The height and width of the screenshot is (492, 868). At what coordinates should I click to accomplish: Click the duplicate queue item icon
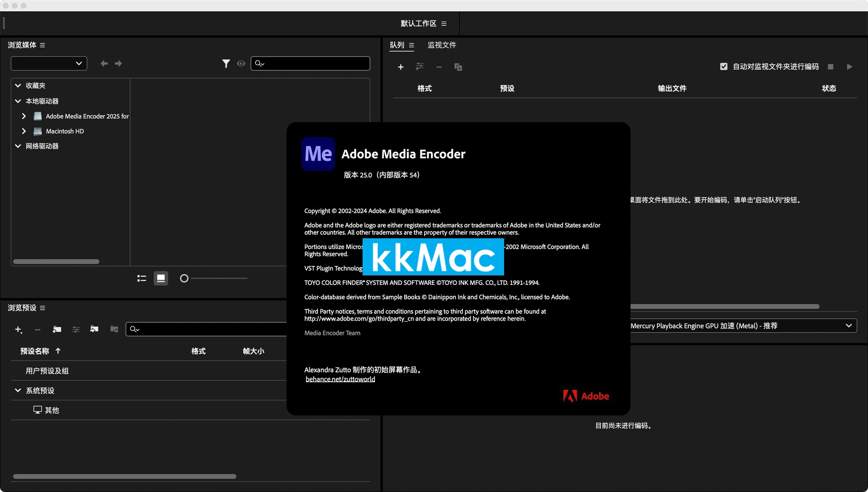458,67
